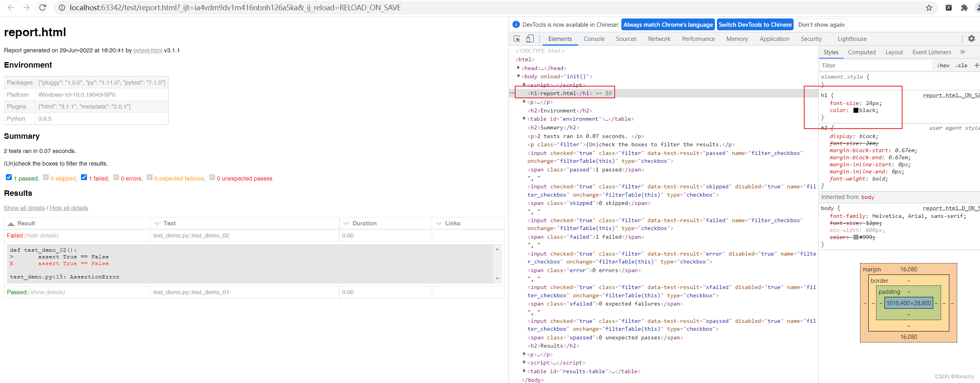Click the '0 expected failures' checkbox

[x=149, y=177]
